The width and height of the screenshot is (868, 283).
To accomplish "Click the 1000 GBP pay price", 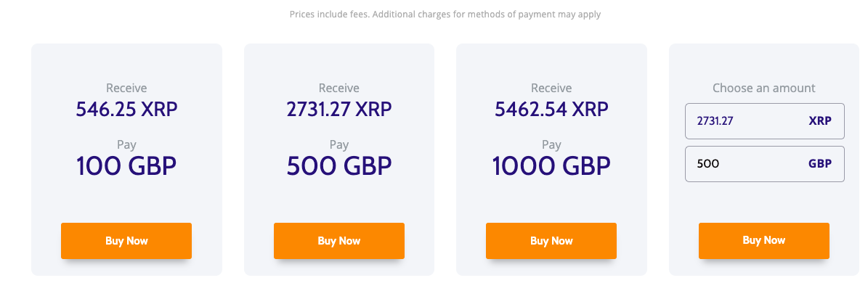I will click(x=551, y=166).
